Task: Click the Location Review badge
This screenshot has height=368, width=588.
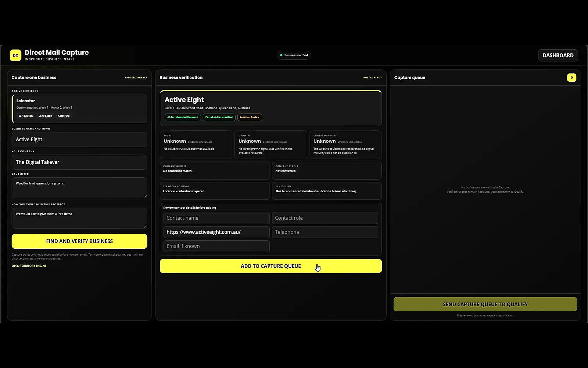Action: tap(250, 117)
